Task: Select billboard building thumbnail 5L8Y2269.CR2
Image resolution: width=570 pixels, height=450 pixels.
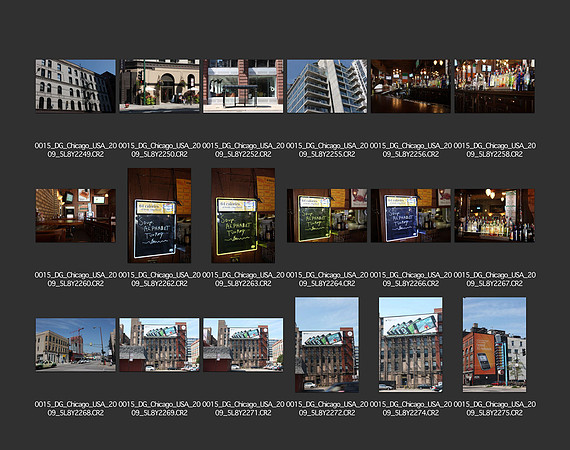Action: coord(160,345)
